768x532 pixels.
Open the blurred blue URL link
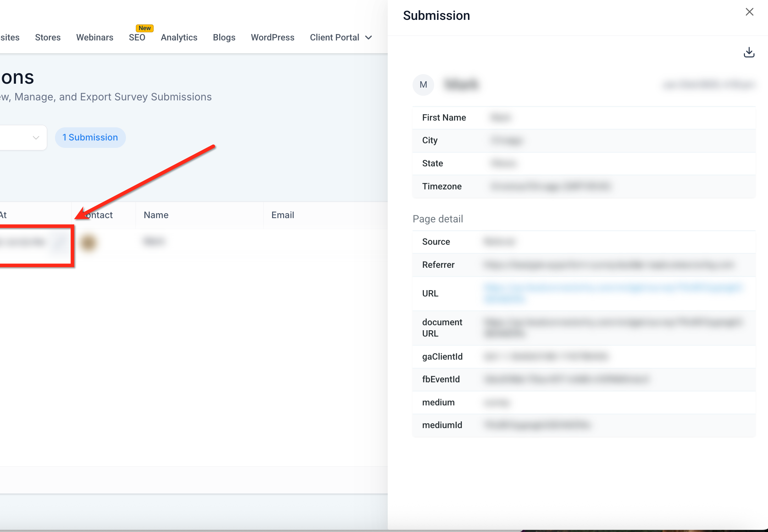(613, 293)
